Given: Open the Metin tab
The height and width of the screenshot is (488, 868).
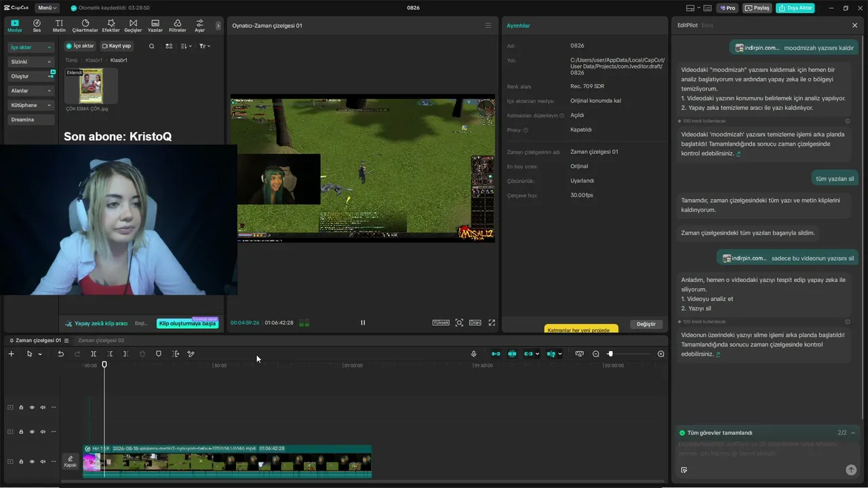Looking at the screenshot, I should click(59, 26).
